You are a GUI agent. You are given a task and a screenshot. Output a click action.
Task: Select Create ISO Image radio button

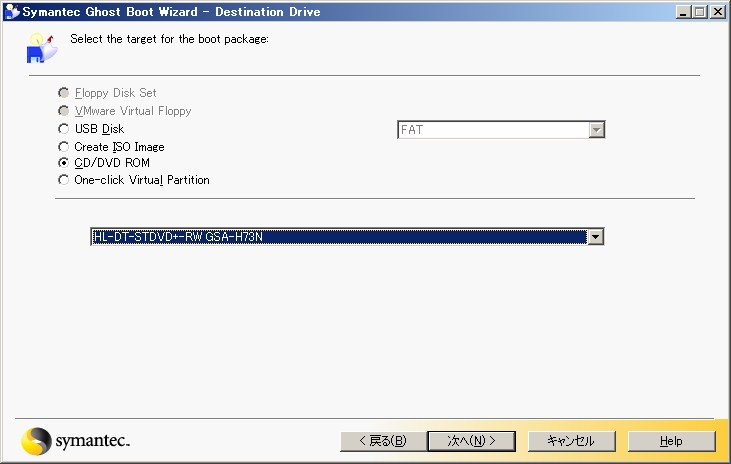[x=64, y=147]
